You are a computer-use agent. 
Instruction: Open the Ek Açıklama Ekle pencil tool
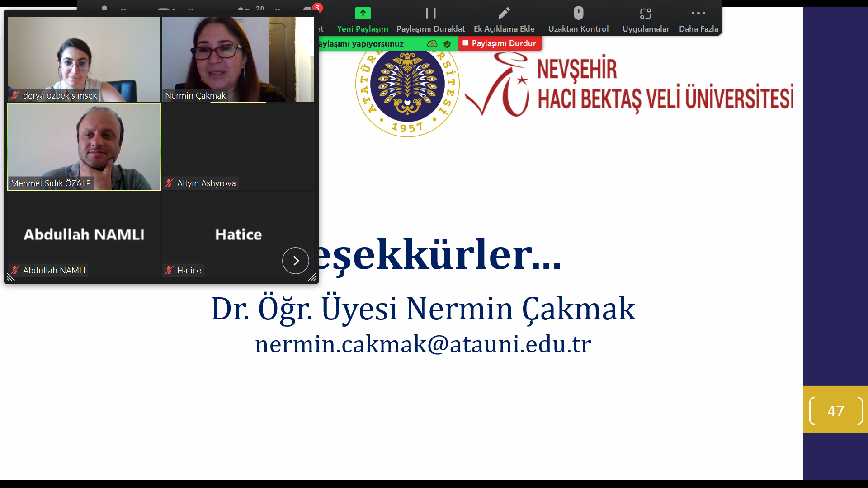click(504, 13)
